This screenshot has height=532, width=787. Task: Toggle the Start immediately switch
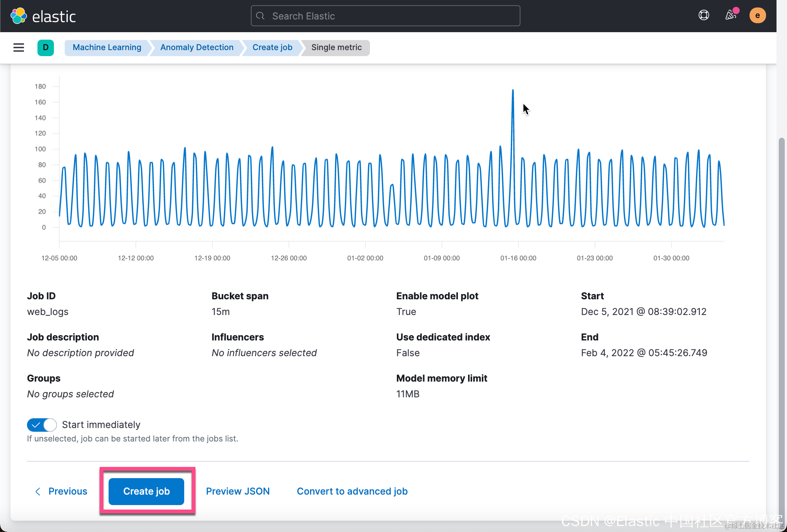click(42, 425)
